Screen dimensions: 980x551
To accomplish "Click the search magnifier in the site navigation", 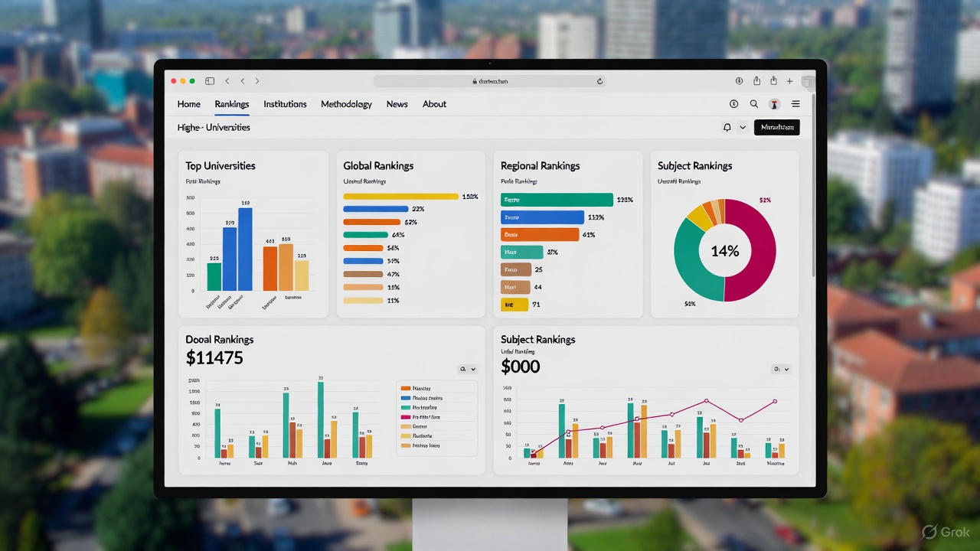I will tap(754, 104).
